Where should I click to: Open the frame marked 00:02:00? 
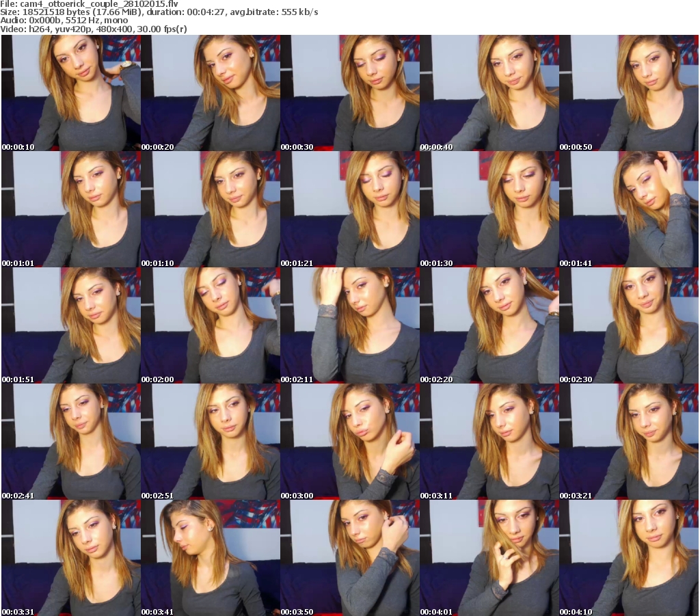click(211, 325)
